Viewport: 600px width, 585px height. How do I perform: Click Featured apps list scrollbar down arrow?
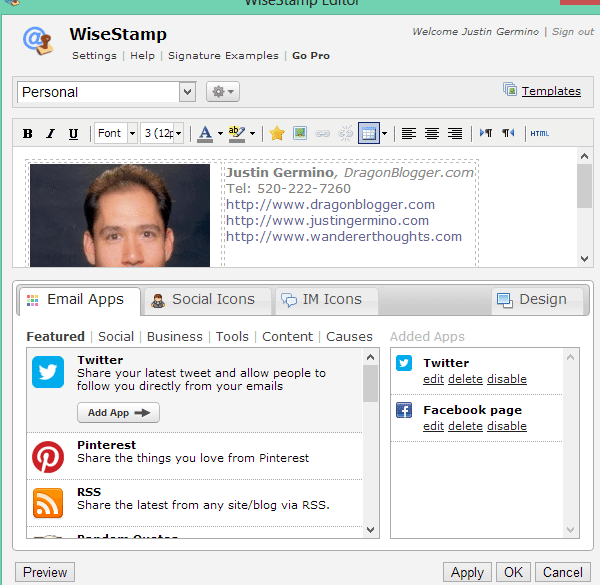point(370,530)
